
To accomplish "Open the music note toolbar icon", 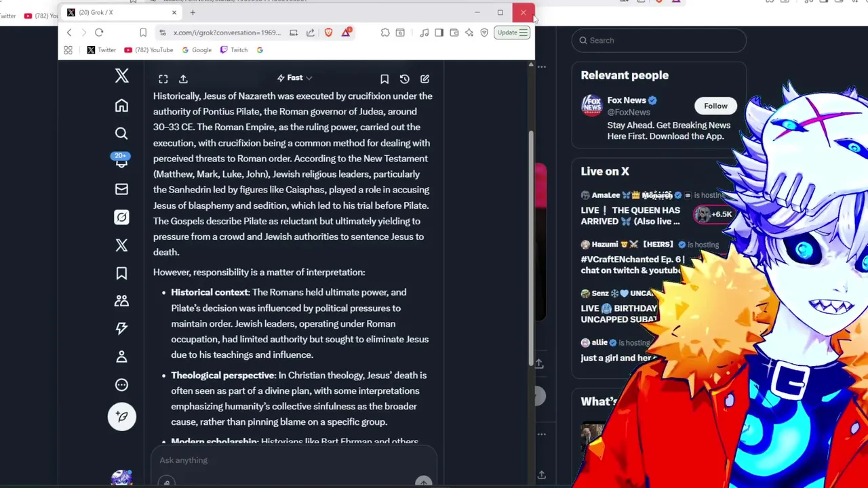I will click(425, 33).
